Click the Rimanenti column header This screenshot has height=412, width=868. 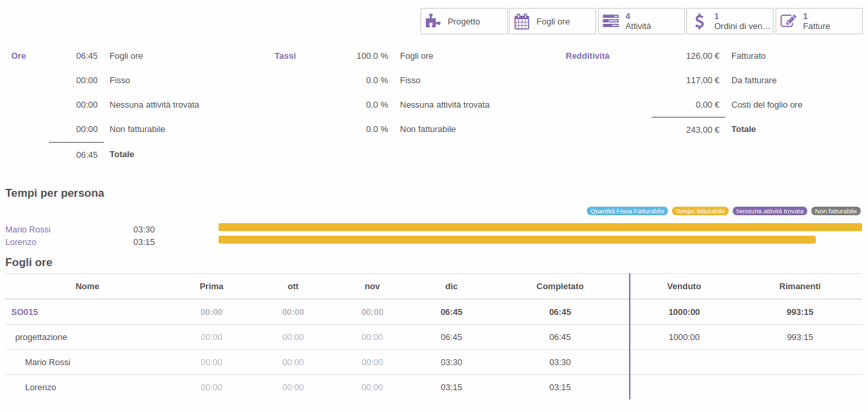tap(800, 287)
